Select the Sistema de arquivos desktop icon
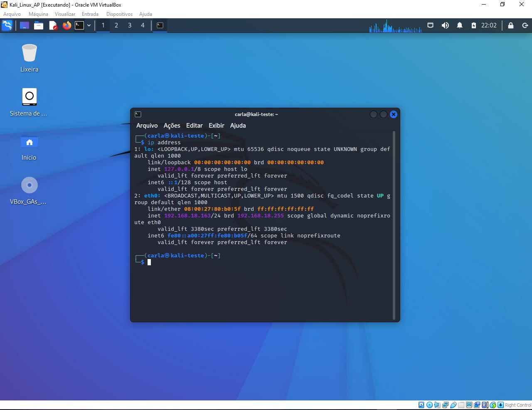532x410 pixels. click(29, 102)
